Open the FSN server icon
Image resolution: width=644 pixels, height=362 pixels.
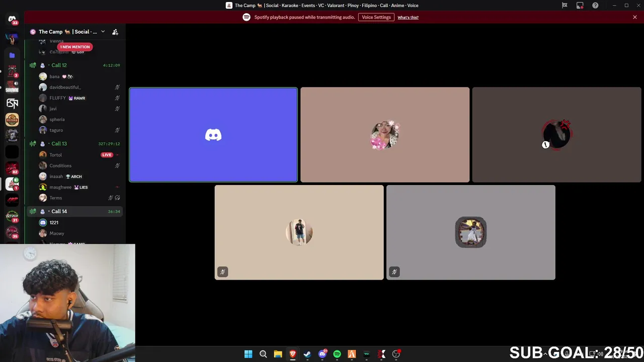click(12, 103)
